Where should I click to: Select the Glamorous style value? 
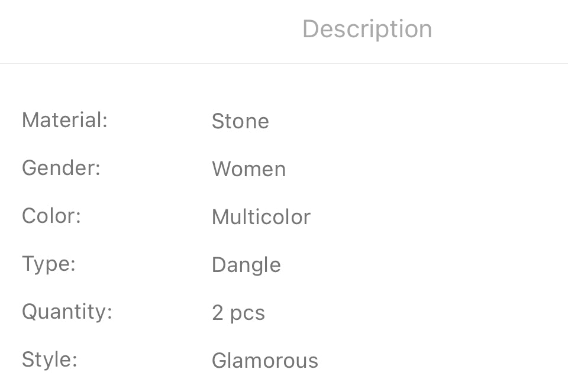[265, 361]
